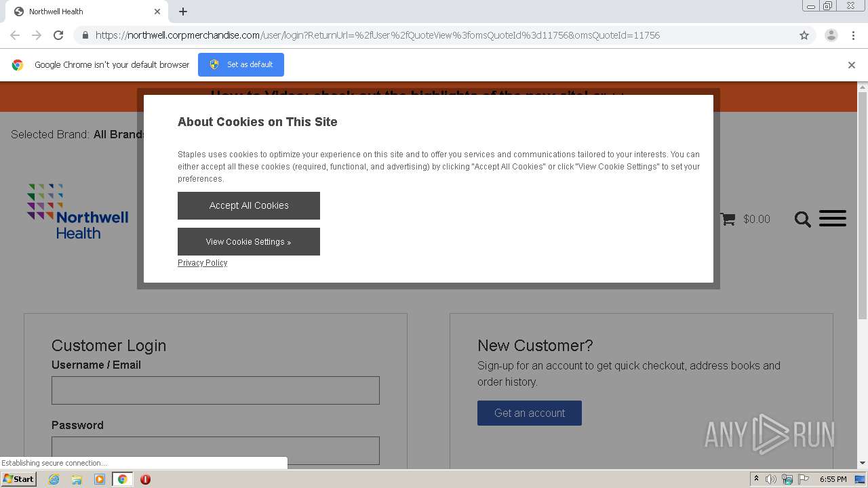Screen dimensions: 868x488
Task: Bookmark this page with star icon
Action: pos(804,35)
